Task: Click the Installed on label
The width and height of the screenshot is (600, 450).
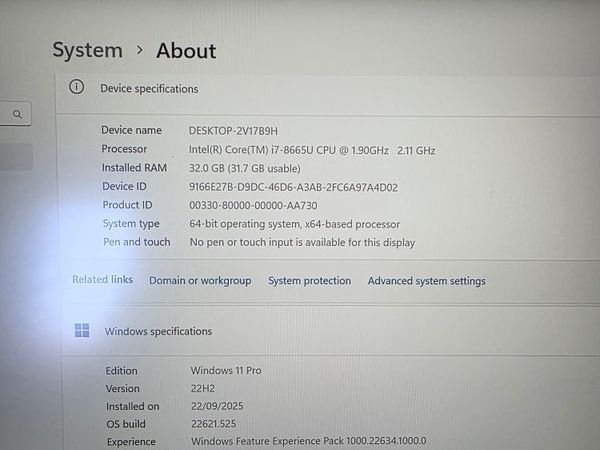Action: click(x=133, y=406)
